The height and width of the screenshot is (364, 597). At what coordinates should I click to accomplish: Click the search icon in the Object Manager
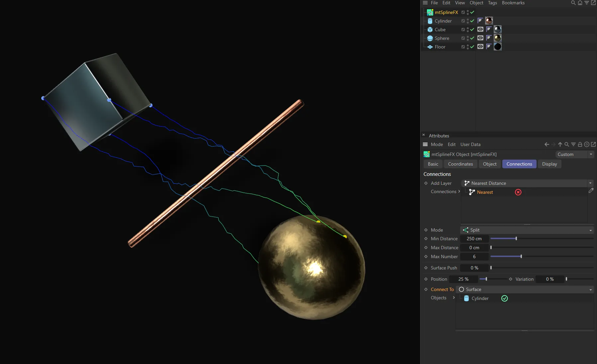point(572,3)
